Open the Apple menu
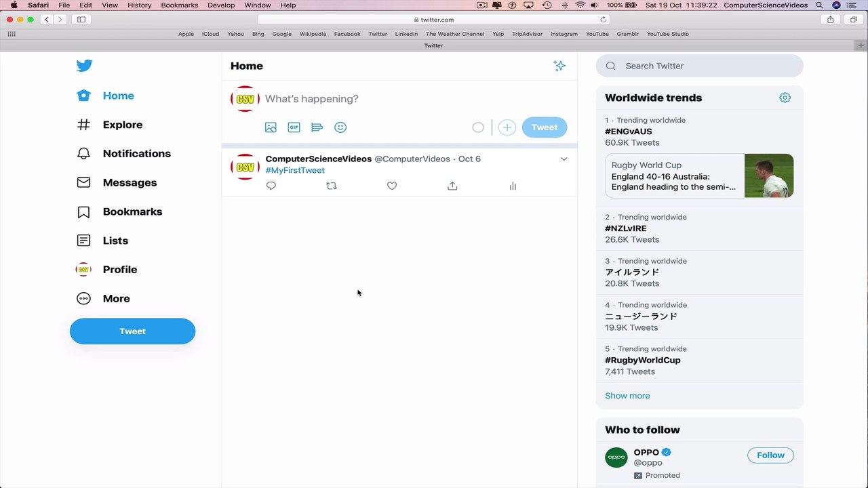This screenshot has height=488, width=868. tap(14, 5)
